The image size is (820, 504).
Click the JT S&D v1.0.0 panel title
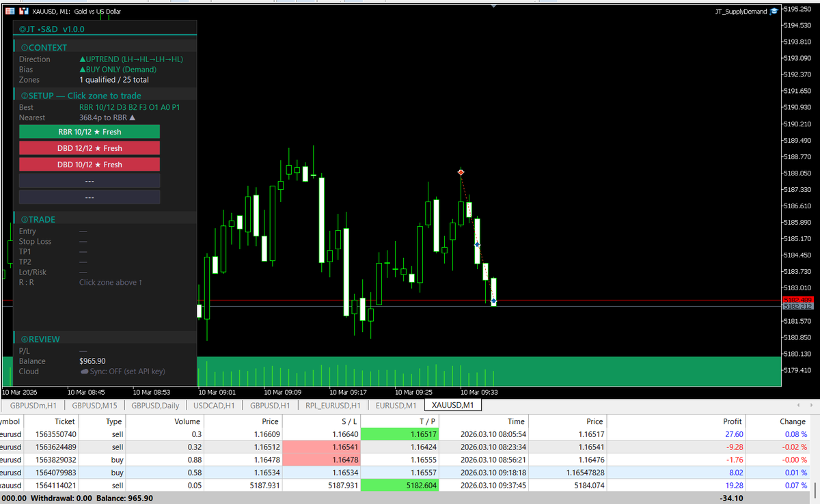tap(51, 29)
